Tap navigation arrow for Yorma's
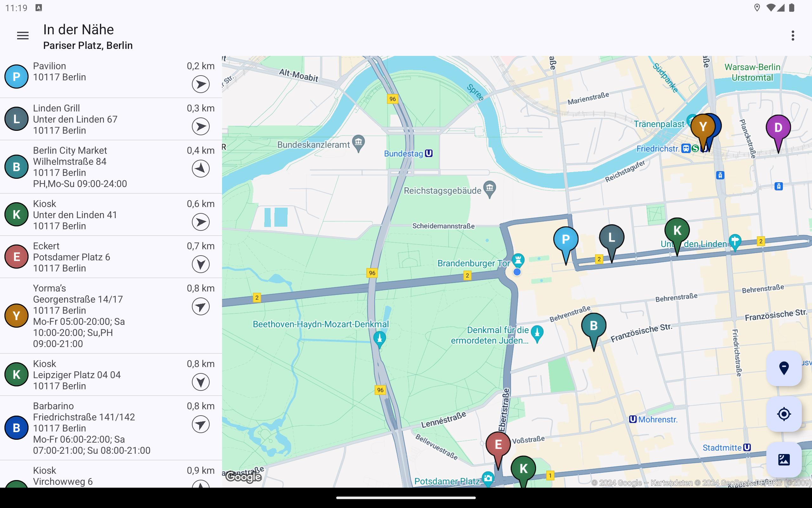 pyautogui.click(x=201, y=306)
